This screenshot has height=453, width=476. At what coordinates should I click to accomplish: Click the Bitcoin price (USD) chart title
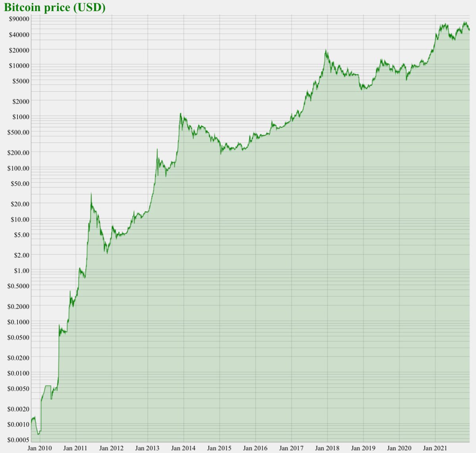(54, 7)
